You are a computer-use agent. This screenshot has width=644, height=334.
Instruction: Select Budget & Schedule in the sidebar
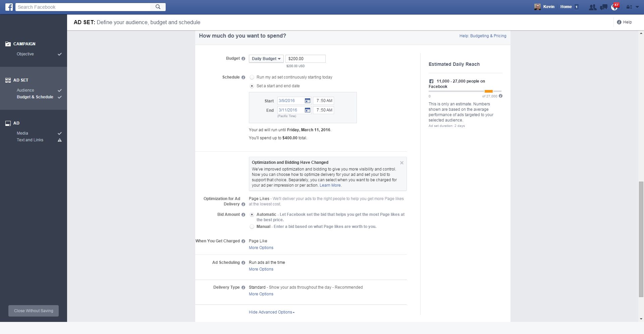click(35, 97)
